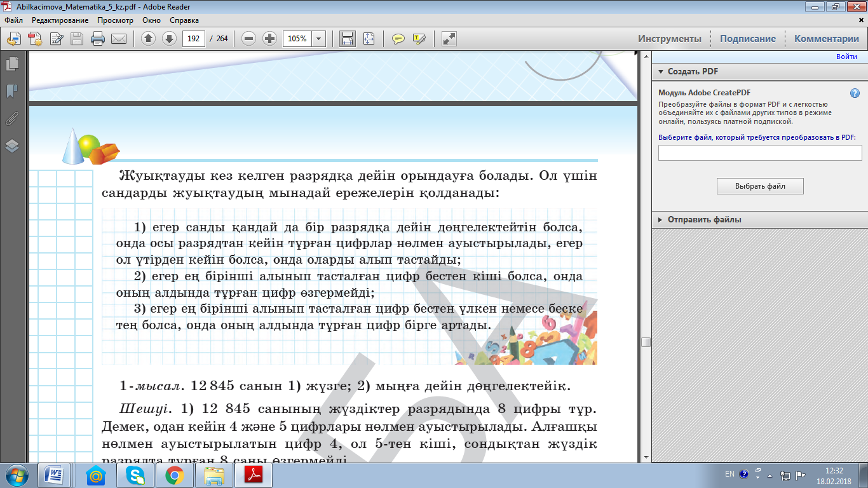
Task: Open the "Подписание" pane tab
Action: (x=748, y=39)
